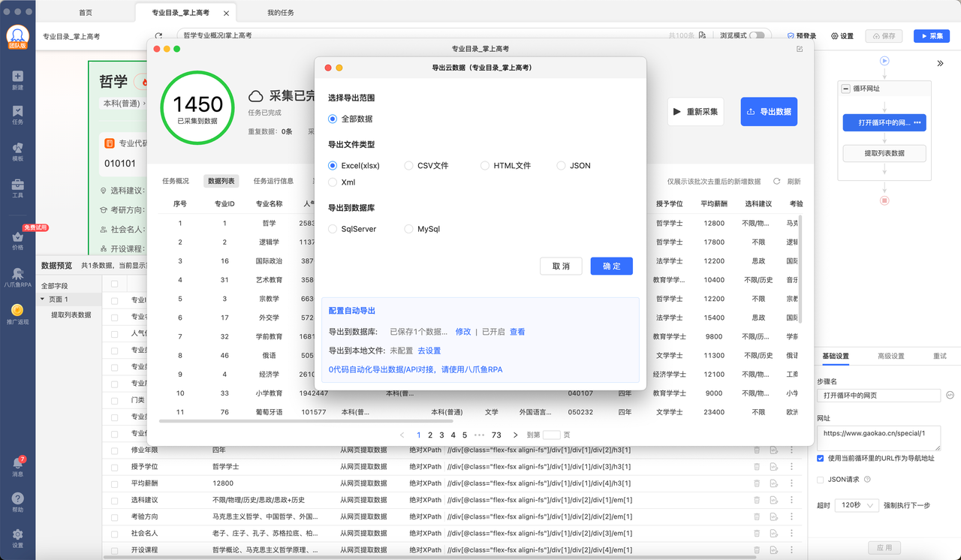Collapse right panel with double-chevron icon

[940, 64]
